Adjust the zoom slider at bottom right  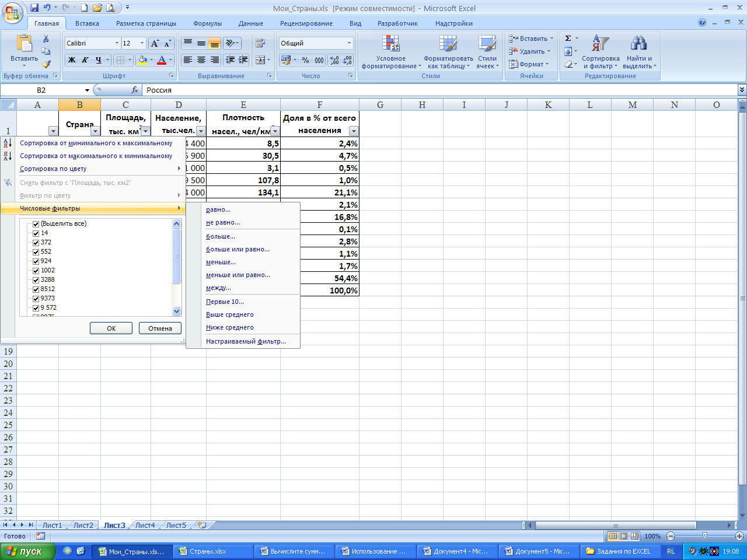(704, 535)
